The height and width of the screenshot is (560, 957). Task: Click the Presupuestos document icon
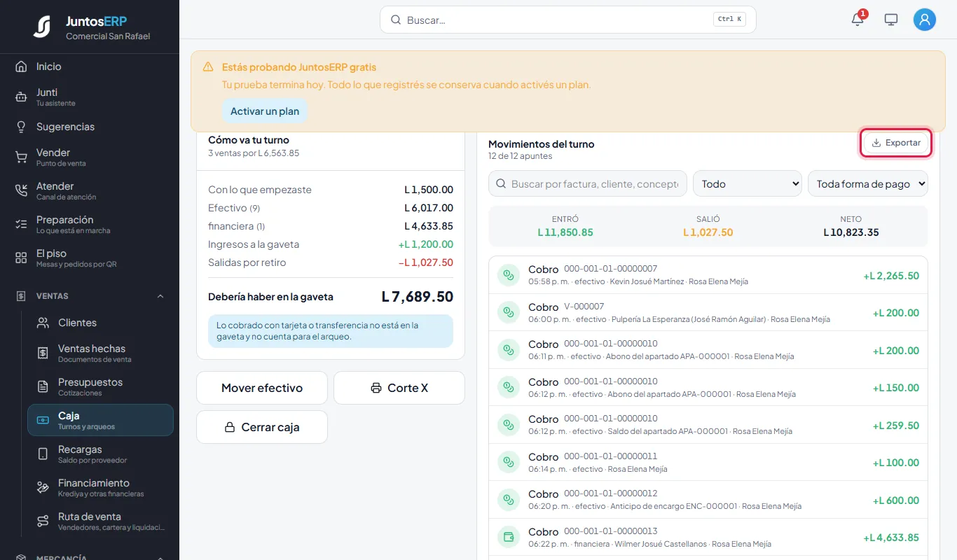pos(43,387)
